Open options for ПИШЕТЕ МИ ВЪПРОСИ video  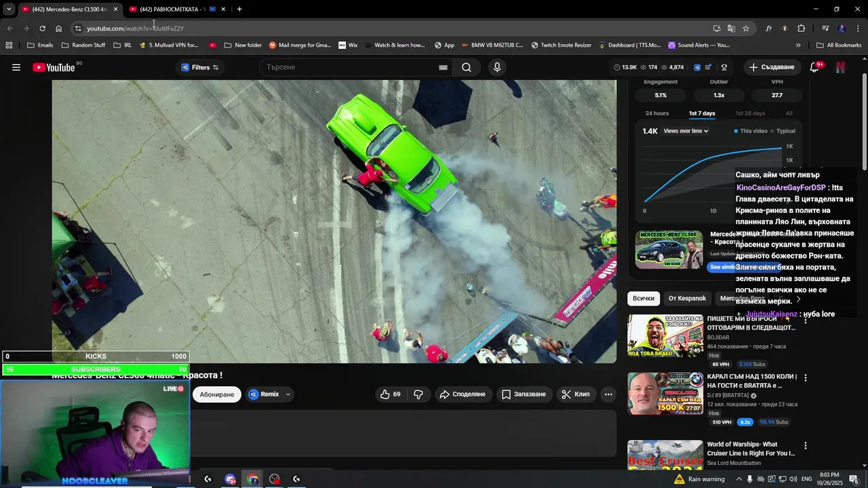pyautogui.click(x=806, y=319)
